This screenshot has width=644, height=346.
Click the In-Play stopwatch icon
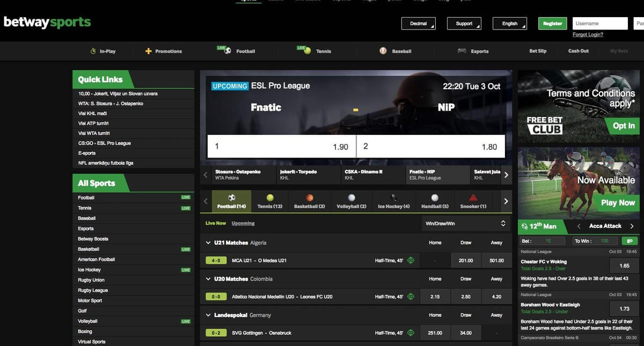click(x=93, y=51)
